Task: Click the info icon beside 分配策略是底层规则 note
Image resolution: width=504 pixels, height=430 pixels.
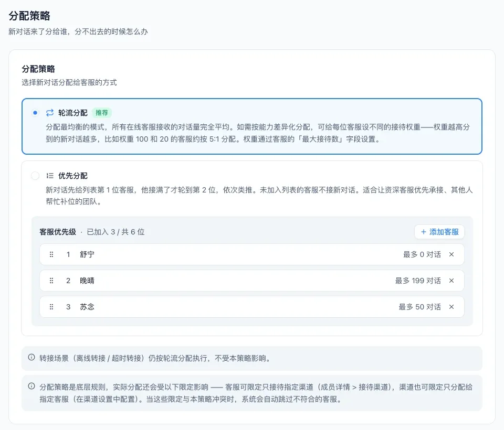Action: click(31, 386)
